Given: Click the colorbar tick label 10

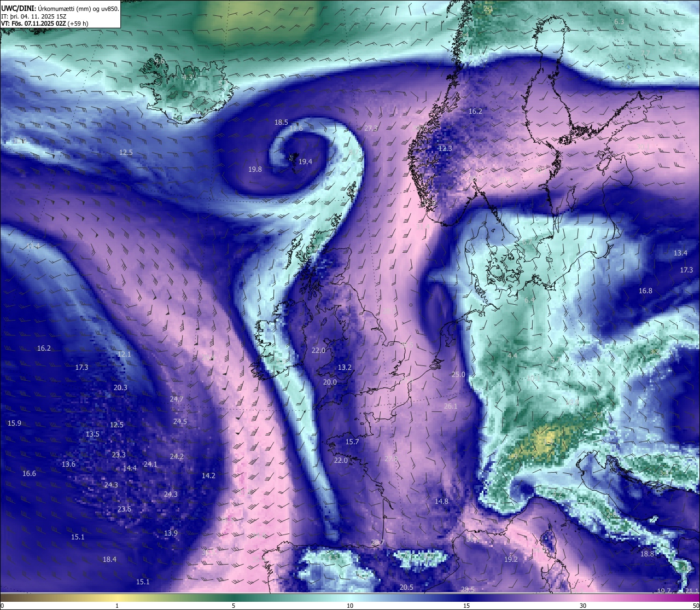Looking at the screenshot, I should pos(349,606).
